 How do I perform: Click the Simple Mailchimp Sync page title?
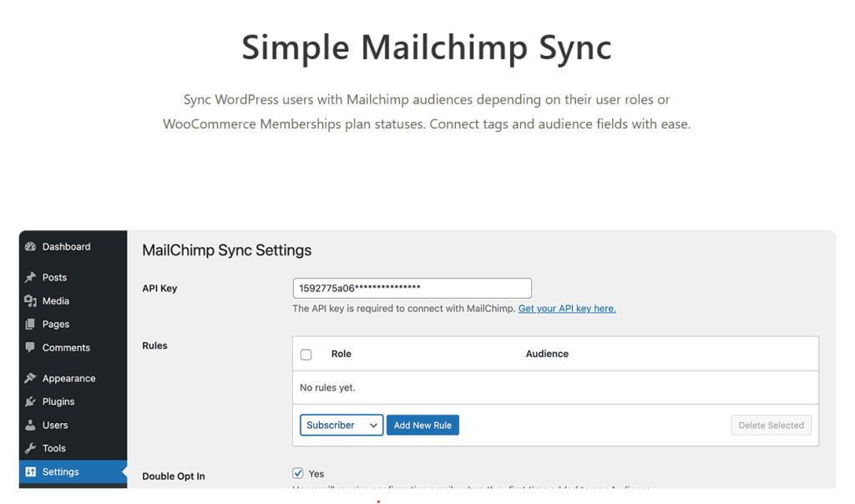427,47
